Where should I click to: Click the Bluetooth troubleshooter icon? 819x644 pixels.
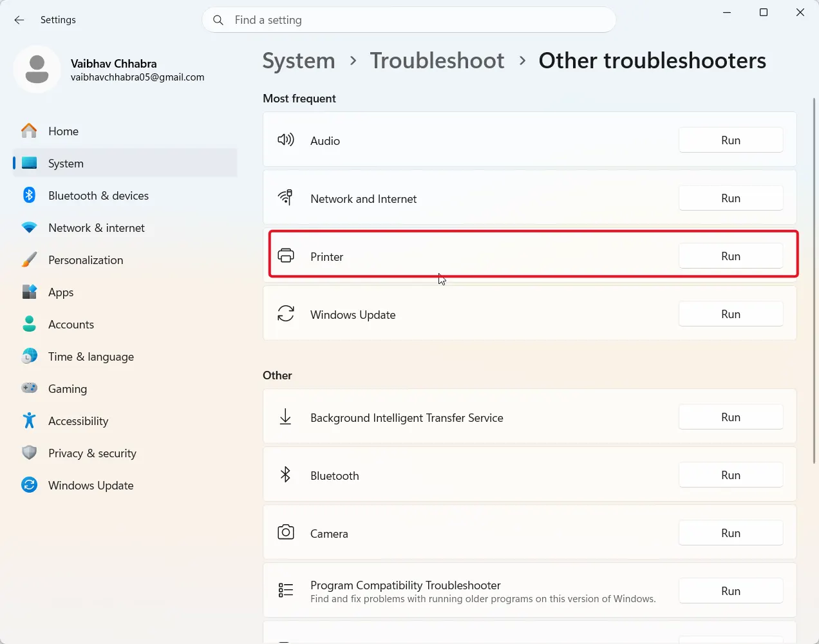285,475
